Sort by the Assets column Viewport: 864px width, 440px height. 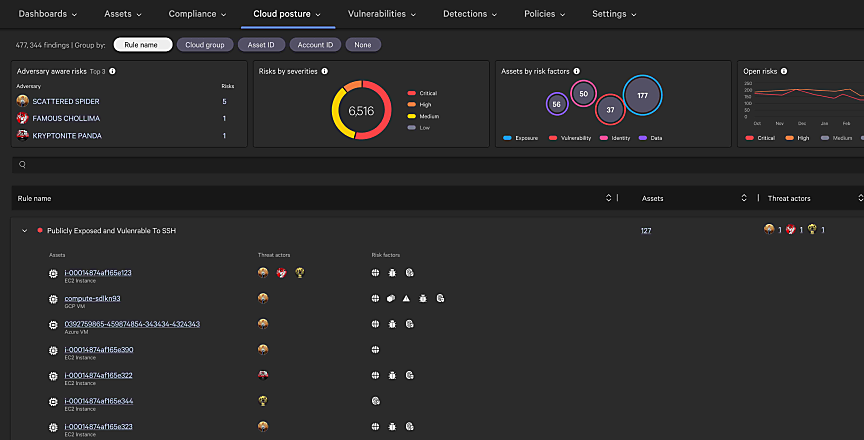(743, 198)
